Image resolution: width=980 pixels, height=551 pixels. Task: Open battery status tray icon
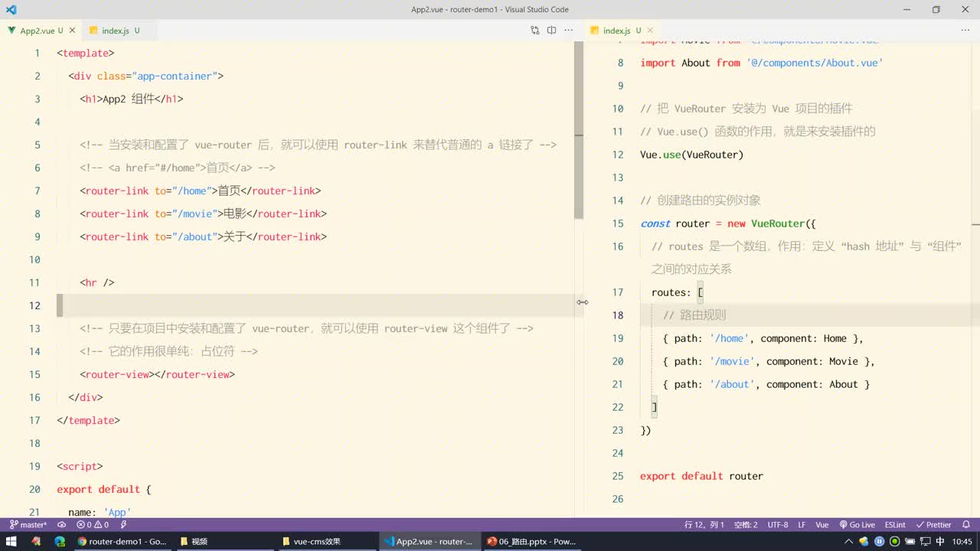[x=910, y=541]
